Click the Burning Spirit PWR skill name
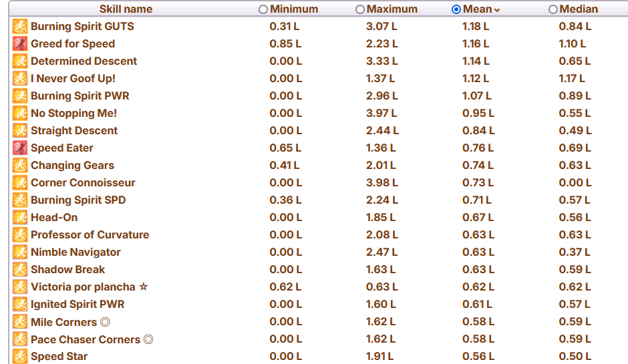Image resolution: width=628 pixels, height=364 pixels. [80, 96]
